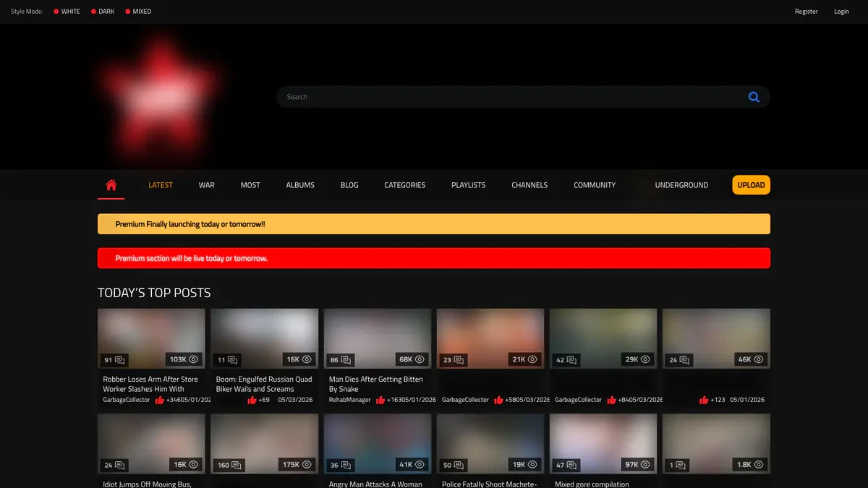Click the Login link

841,12
